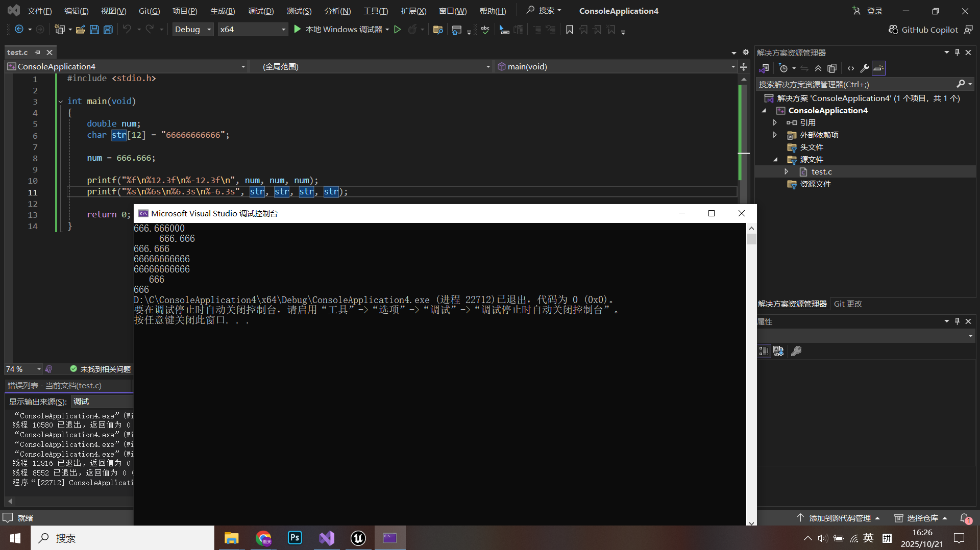The width and height of the screenshot is (980, 550).
Task: Save test.c with the single disk icon
Action: tap(94, 30)
